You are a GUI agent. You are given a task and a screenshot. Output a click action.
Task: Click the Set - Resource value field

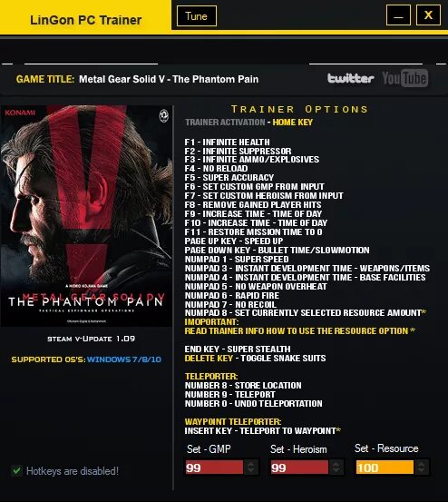coord(385,468)
